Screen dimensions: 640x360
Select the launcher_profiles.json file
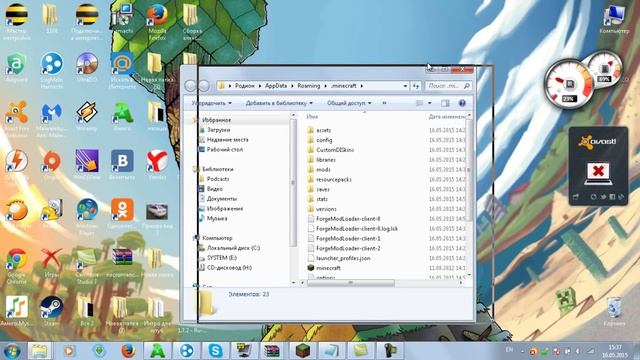coord(343,258)
